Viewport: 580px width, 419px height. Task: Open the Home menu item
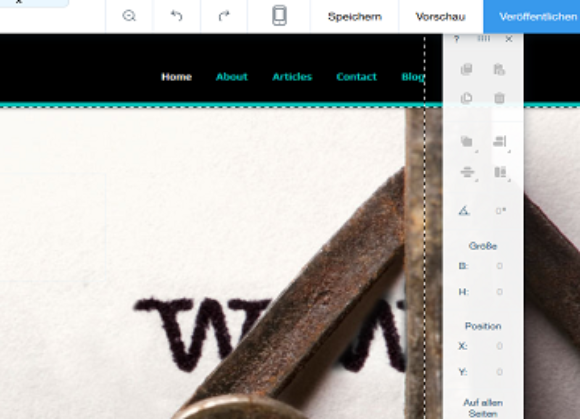[176, 77]
